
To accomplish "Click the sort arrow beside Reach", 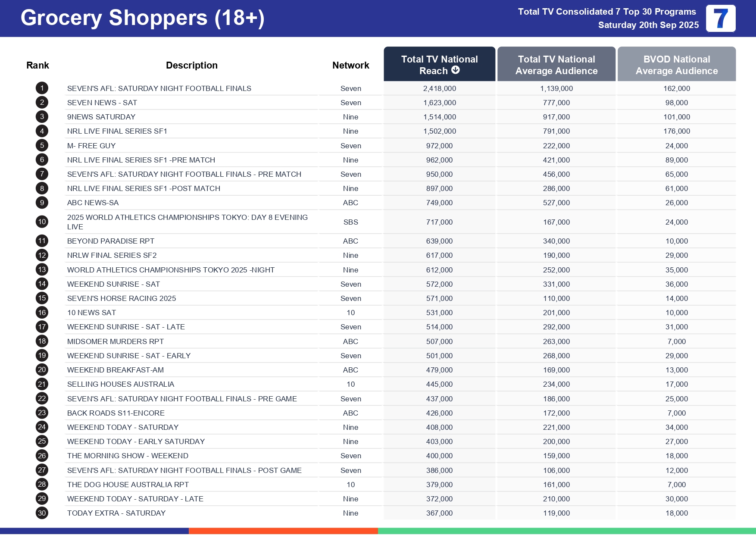I will 456,70.
